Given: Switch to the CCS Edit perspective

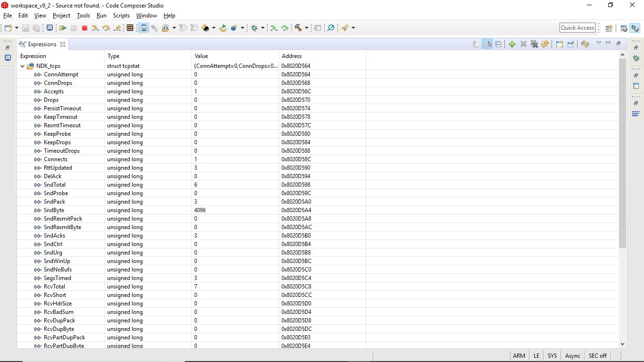Looking at the screenshot, I should pos(624,28).
